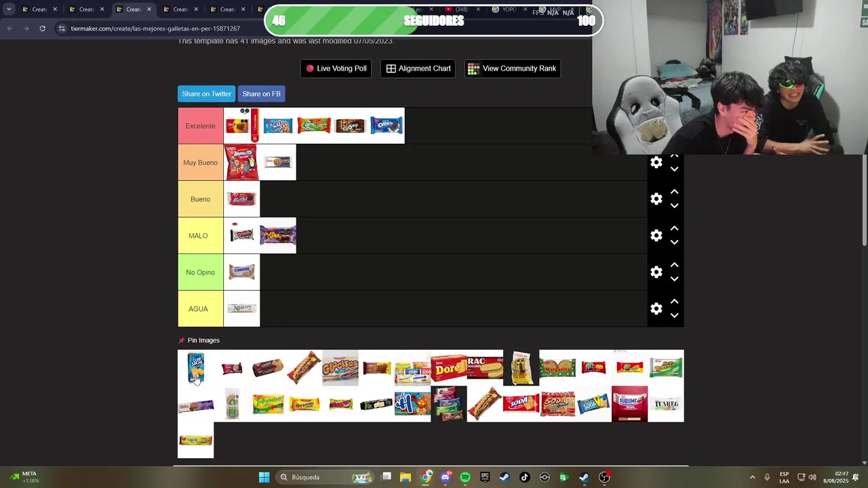
Task: Move AGUA row up with arrow
Action: 674,302
